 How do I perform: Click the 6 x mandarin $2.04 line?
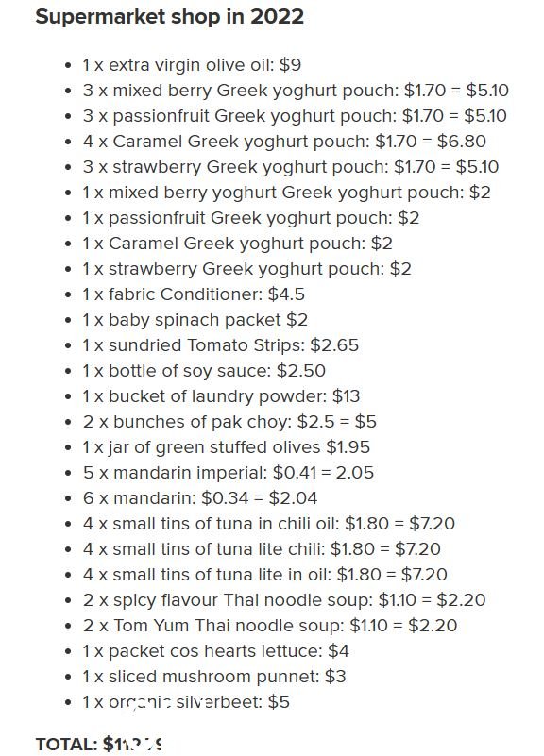pos(200,498)
